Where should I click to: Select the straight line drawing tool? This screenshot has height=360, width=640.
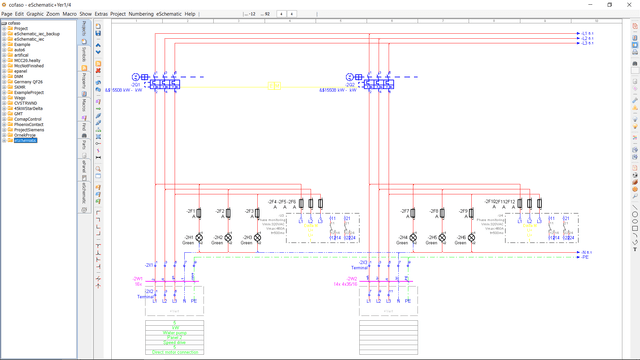point(635,207)
